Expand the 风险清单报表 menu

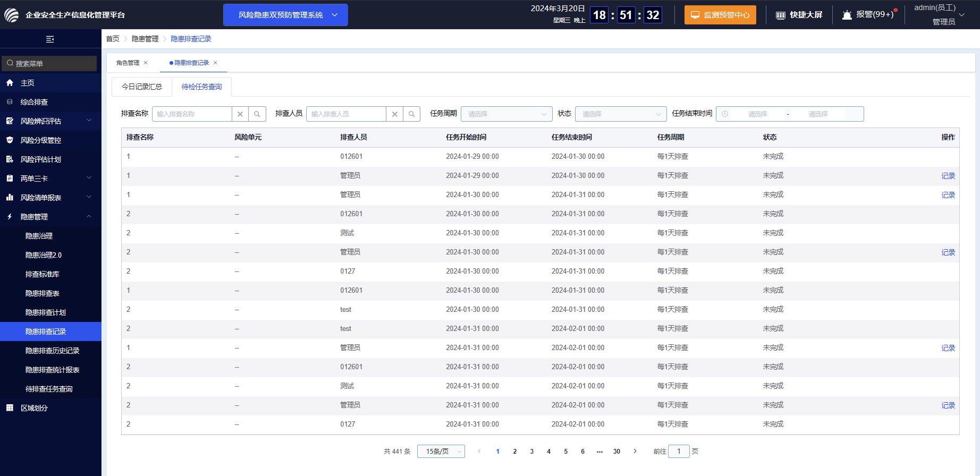coord(50,198)
